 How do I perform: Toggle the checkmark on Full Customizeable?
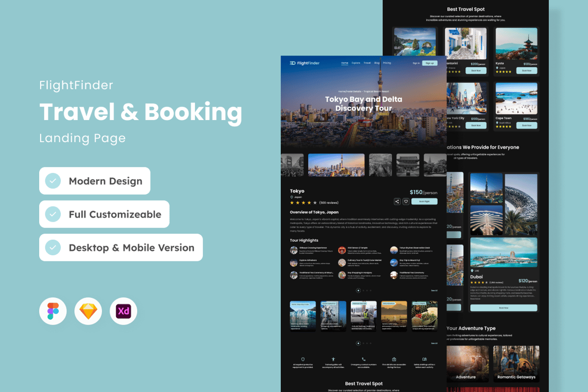click(x=52, y=214)
